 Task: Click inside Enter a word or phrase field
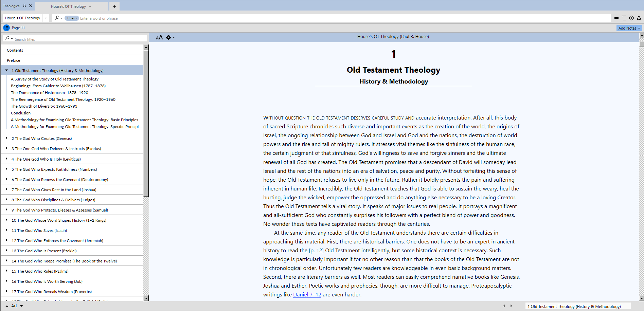click(344, 18)
